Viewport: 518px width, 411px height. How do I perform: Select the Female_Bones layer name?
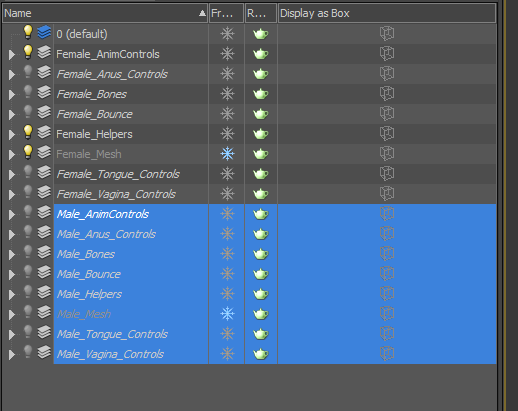(x=91, y=94)
